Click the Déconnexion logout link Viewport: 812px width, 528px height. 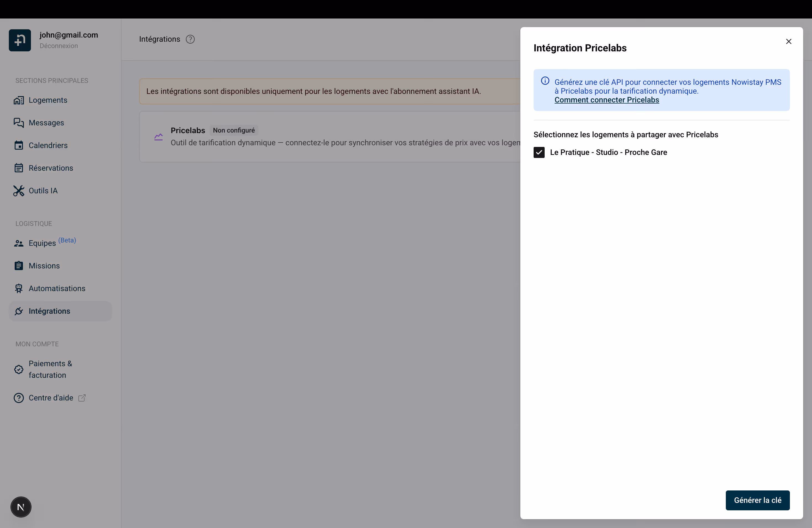coord(59,46)
